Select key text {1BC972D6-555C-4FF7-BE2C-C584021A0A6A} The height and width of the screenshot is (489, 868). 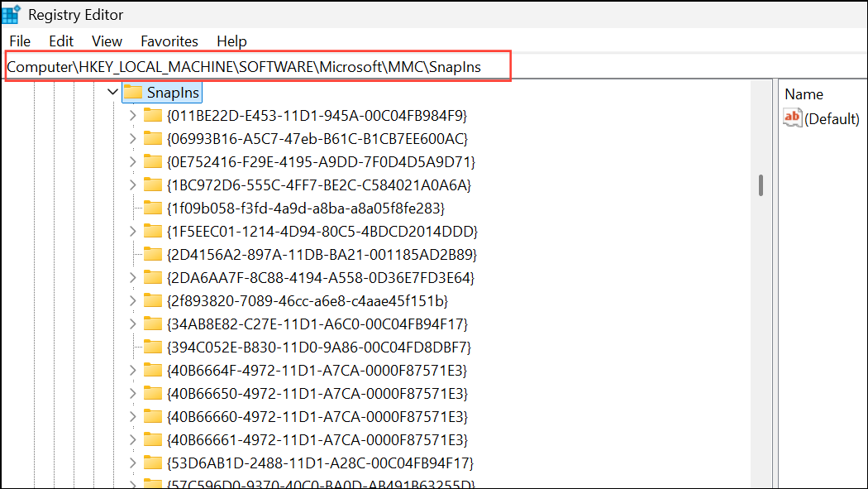click(x=319, y=185)
